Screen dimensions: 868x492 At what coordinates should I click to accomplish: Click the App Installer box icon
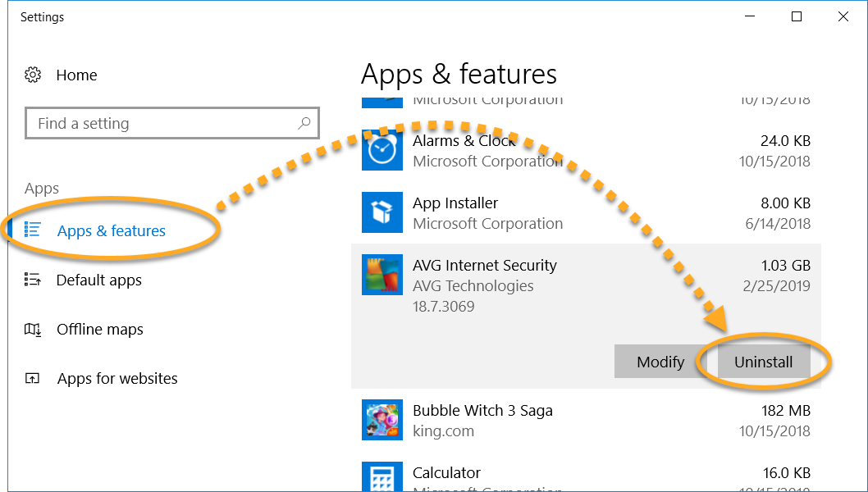[382, 212]
